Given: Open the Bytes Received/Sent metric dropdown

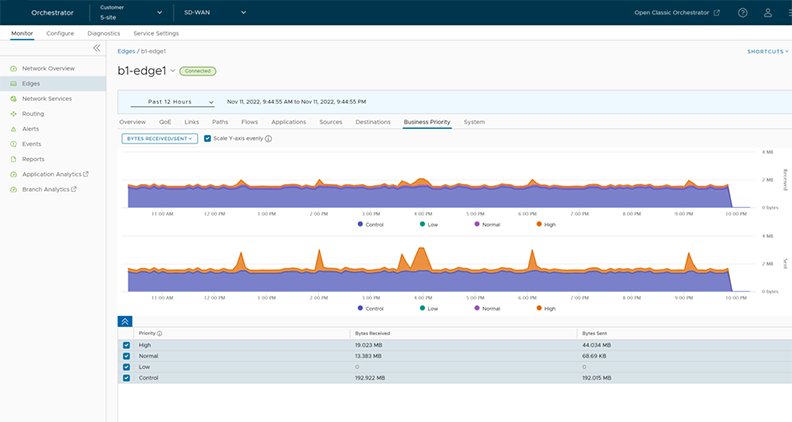Looking at the screenshot, I should click(x=158, y=139).
